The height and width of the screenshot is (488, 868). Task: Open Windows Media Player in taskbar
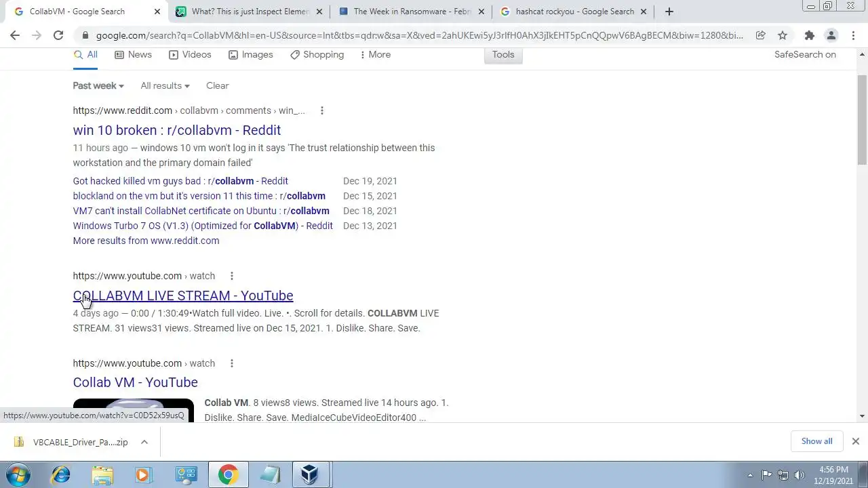(x=143, y=475)
